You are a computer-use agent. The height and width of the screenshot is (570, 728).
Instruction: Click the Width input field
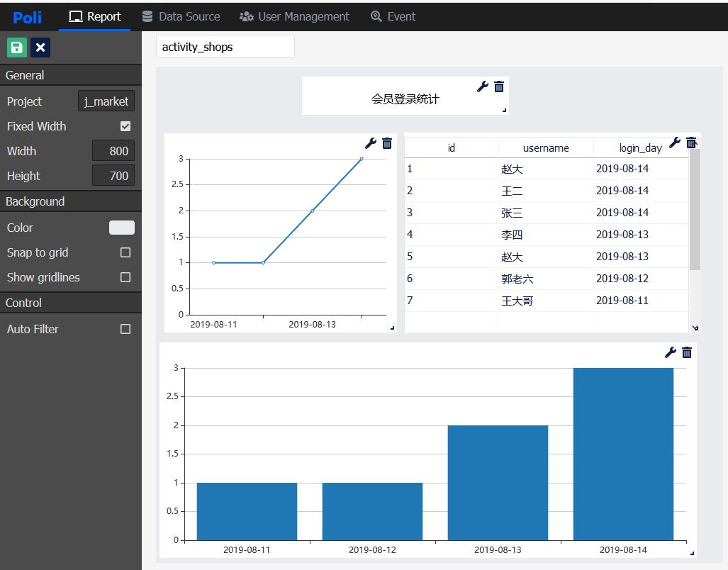(x=113, y=151)
